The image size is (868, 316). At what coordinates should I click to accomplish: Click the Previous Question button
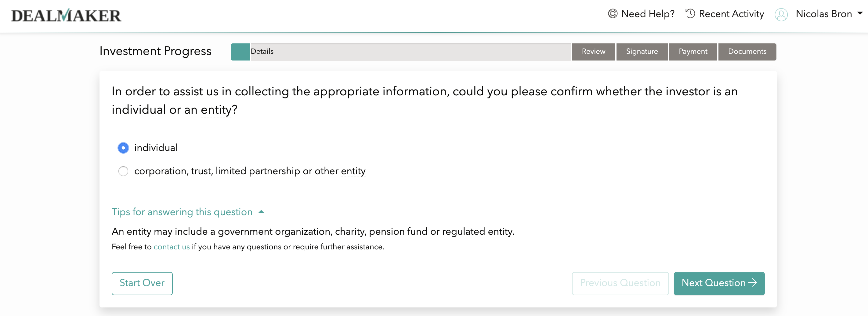[x=620, y=283]
